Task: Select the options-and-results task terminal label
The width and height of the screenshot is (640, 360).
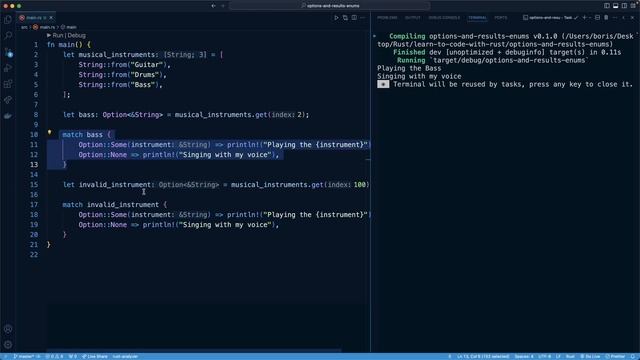Action: click(x=551, y=18)
